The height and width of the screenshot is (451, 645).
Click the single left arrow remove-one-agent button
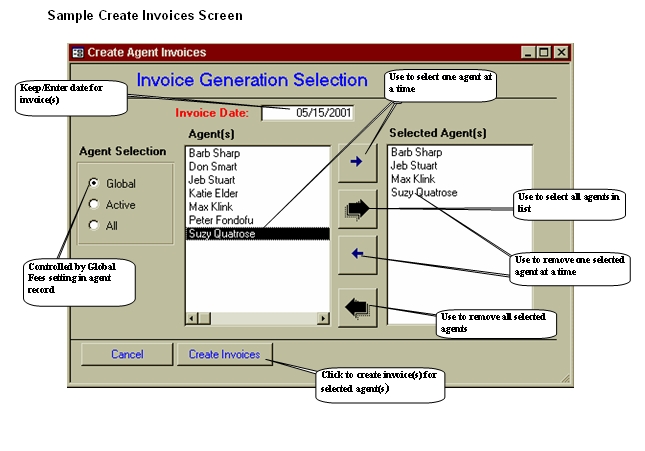(x=357, y=255)
